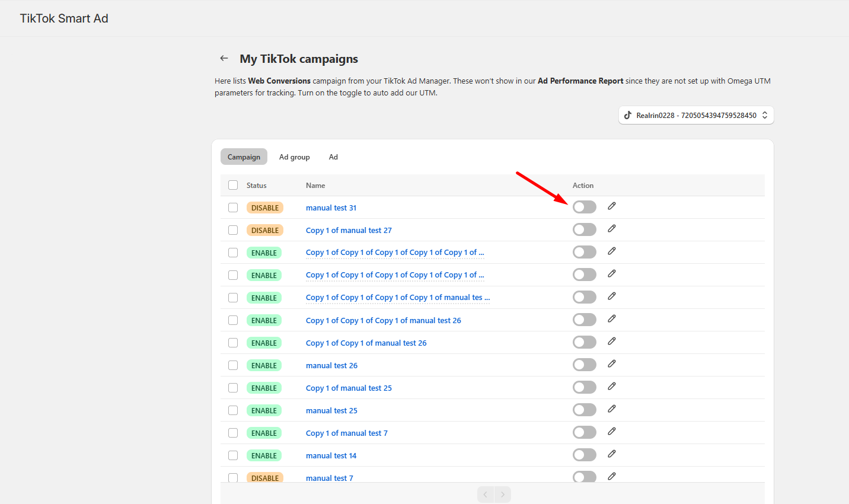
Task: Edit Copy 1 of manual test 25
Action: [611, 387]
